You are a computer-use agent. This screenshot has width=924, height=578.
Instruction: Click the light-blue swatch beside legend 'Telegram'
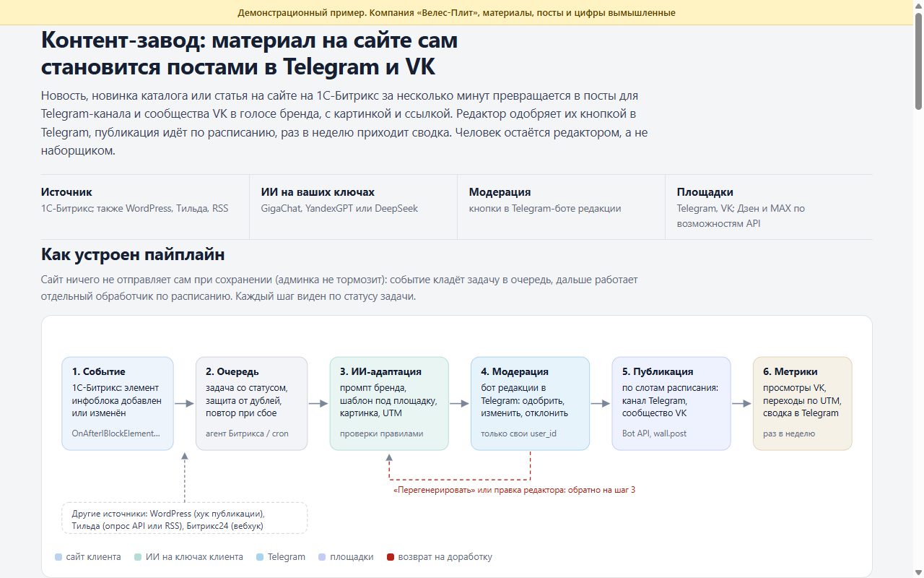tap(260, 557)
